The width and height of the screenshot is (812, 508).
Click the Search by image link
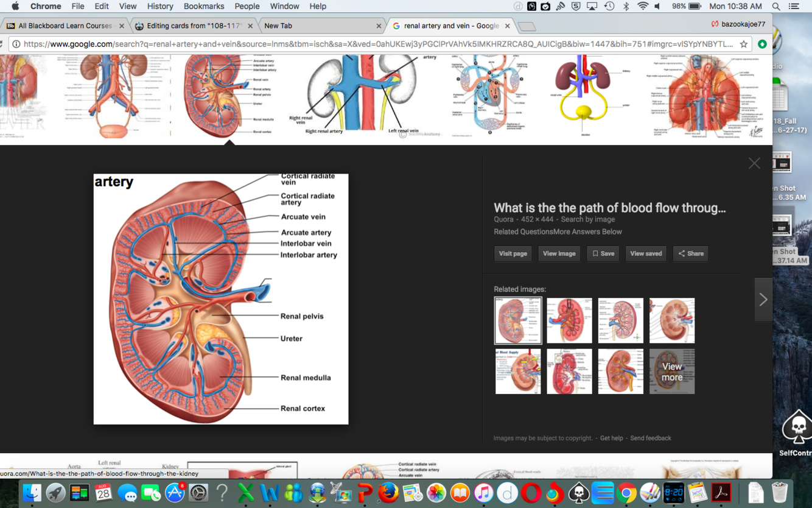pos(588,219)
